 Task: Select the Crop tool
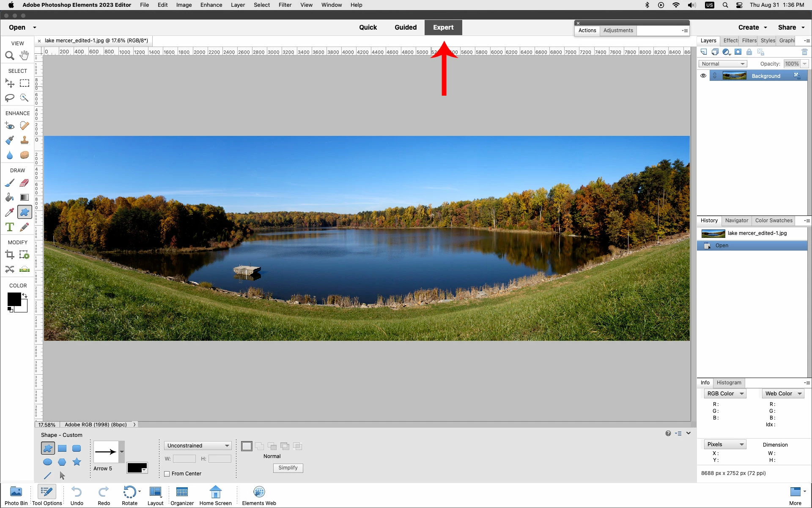[10, 254]
